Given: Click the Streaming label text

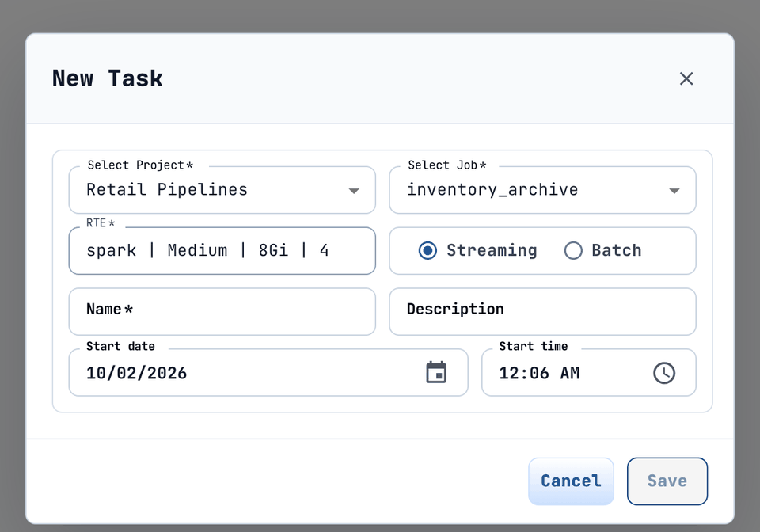Looking at the screenshot, I should coord(492,250).
